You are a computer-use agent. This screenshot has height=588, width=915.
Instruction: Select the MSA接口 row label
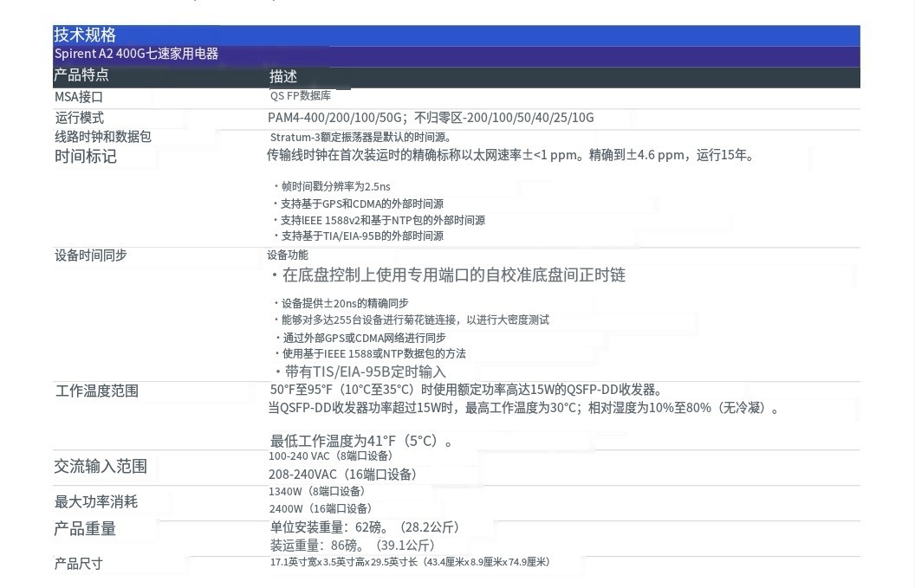pyautogui.click(x=79, y=97)
